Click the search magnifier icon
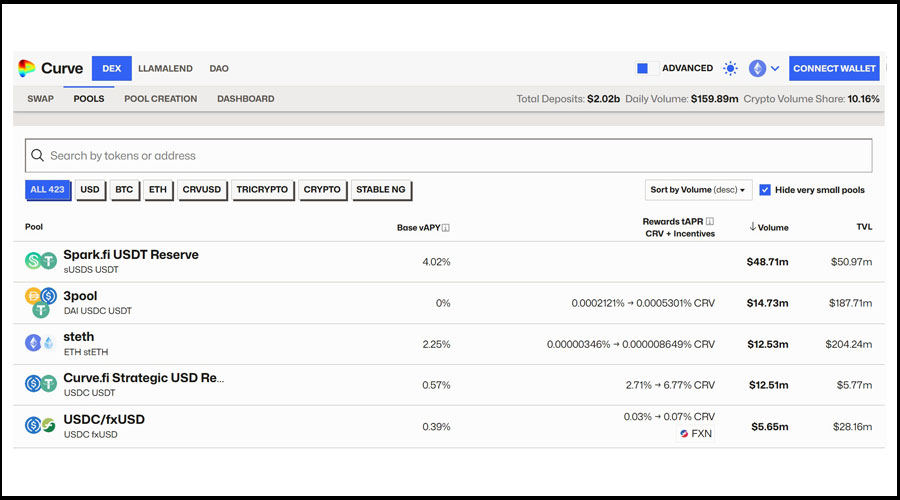 pos(38,156)
